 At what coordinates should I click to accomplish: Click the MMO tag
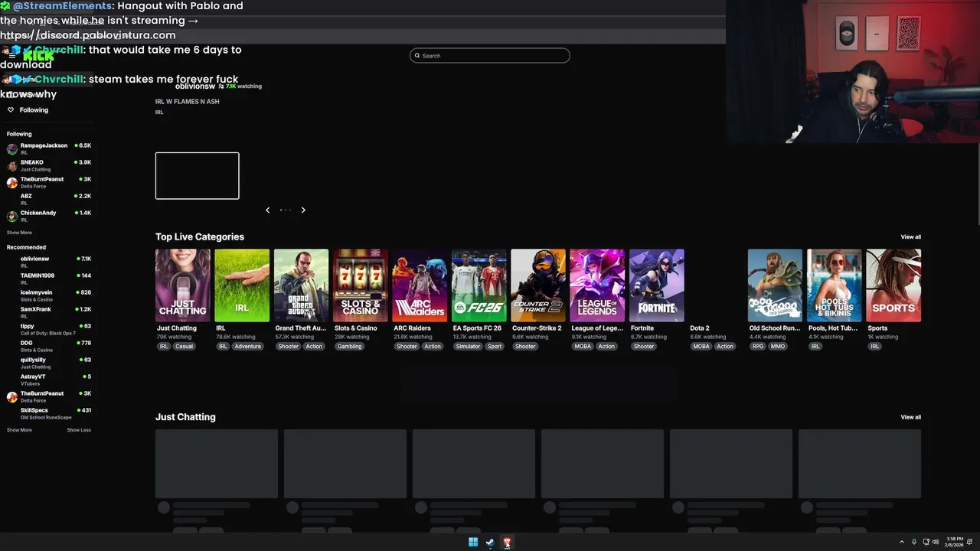click(x=778, y=347)
